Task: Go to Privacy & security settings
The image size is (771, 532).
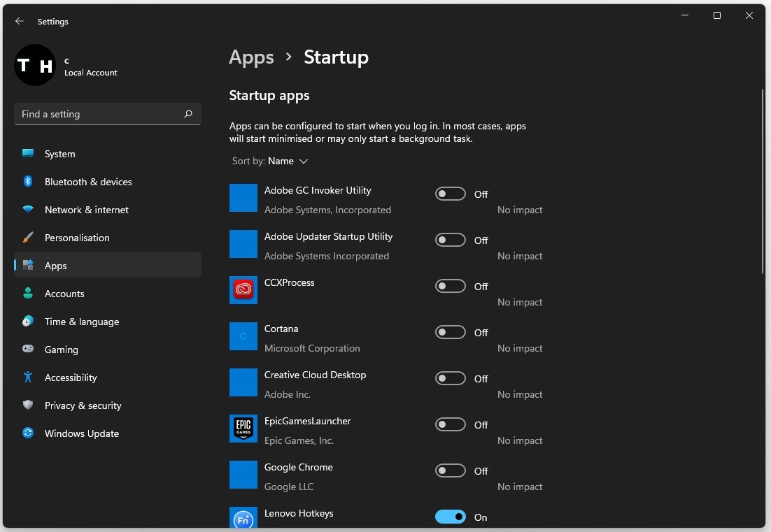Action: (x=83, y=405)
